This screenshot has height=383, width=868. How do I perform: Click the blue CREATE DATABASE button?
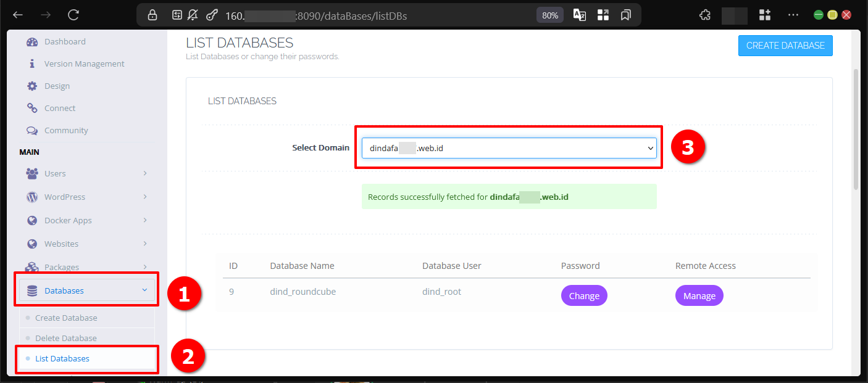785,46
